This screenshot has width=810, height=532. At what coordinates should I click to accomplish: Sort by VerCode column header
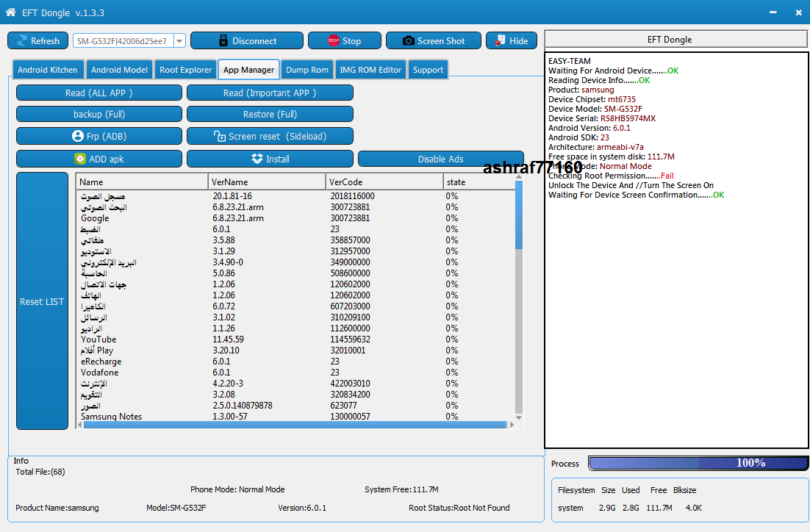(x=385, y=181)
